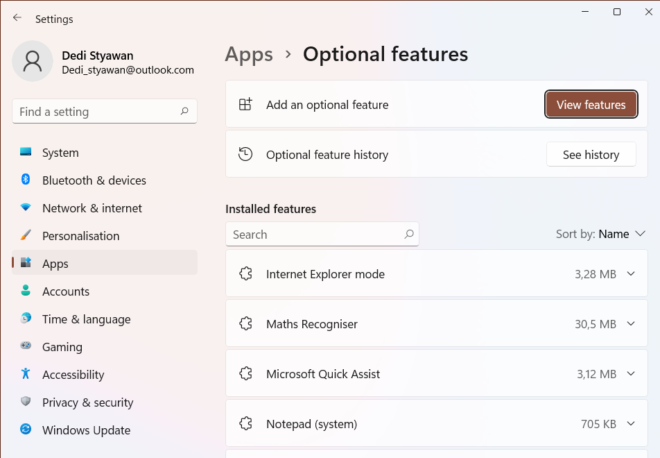Click the Privacy & security shield icon
Viewport: 660px width, 458px height.
(x=26, y=401)
